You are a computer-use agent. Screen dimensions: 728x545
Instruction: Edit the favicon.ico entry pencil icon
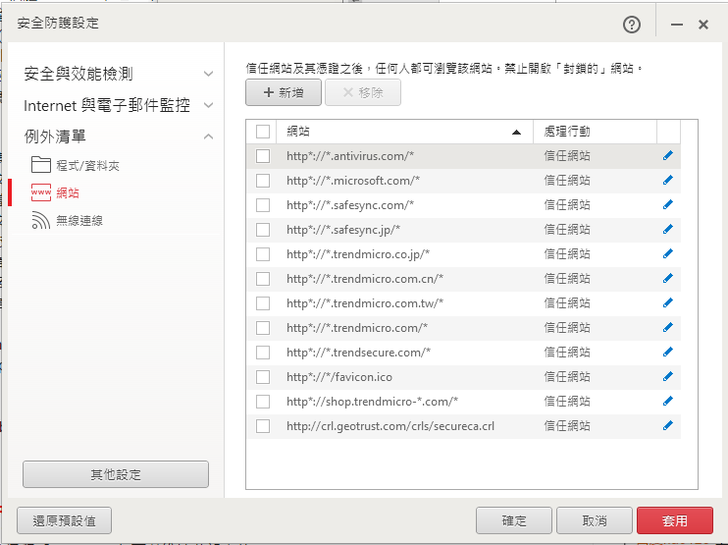[x=668, y=376]
